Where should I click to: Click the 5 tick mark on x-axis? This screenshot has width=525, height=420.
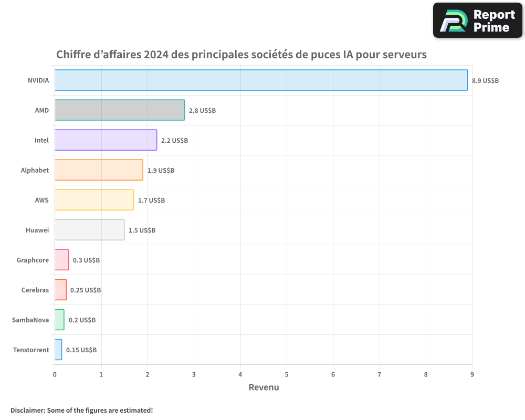coord(286,374)
